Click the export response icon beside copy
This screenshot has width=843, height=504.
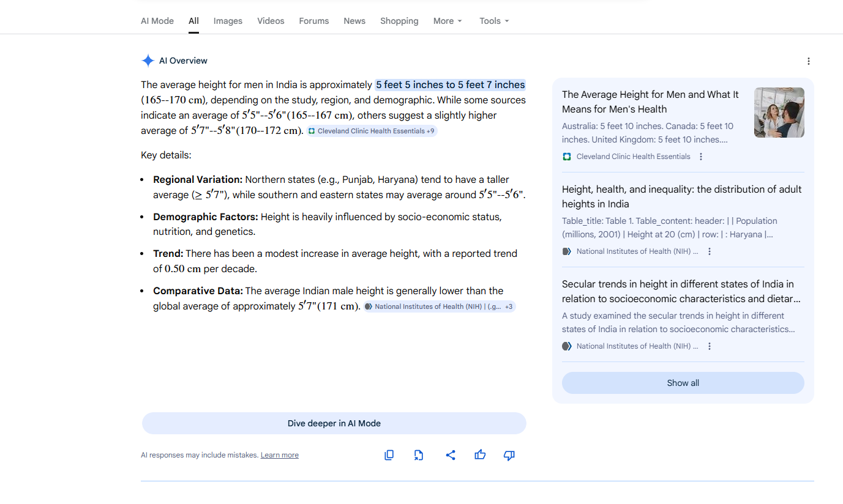click(x=419, y=455)
